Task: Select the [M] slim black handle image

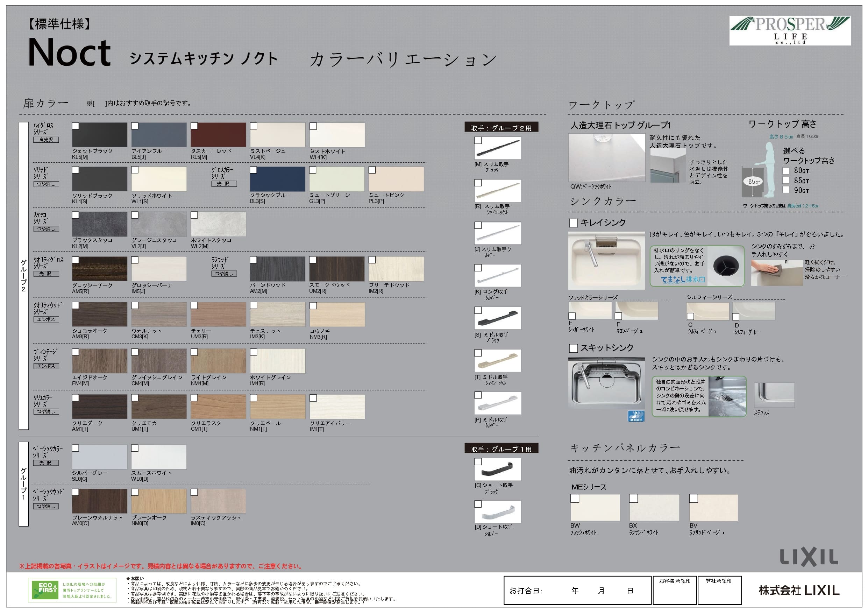Action: 498,148
